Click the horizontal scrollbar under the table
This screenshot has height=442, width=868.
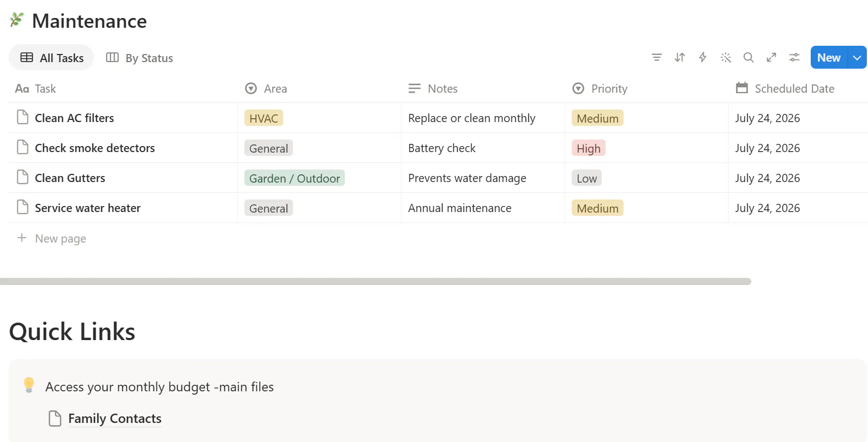coord(375,281)
